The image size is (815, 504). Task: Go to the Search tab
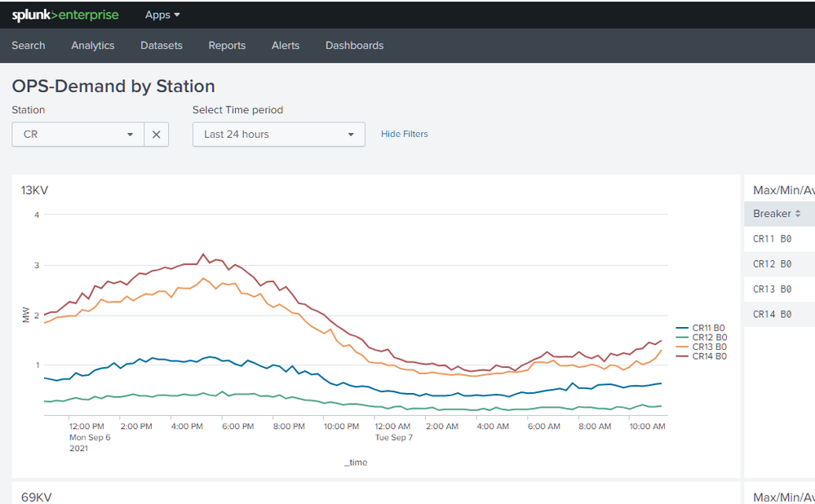[29, 46]
